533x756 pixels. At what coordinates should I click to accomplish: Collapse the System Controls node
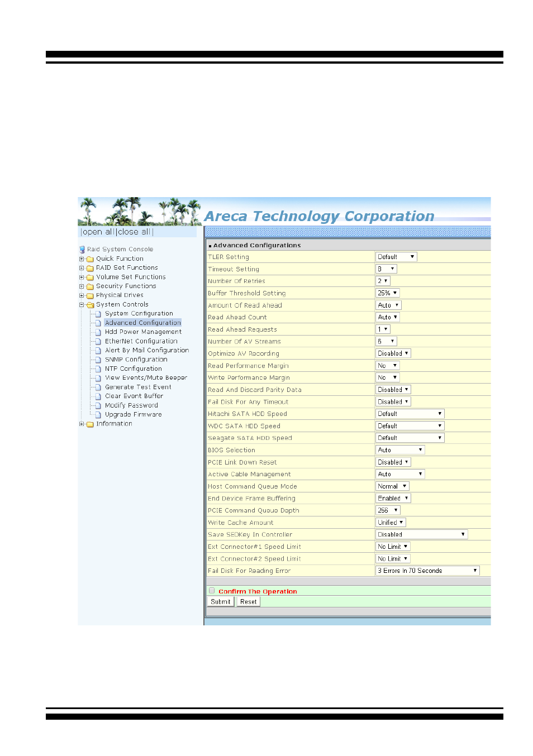(82, 305)
